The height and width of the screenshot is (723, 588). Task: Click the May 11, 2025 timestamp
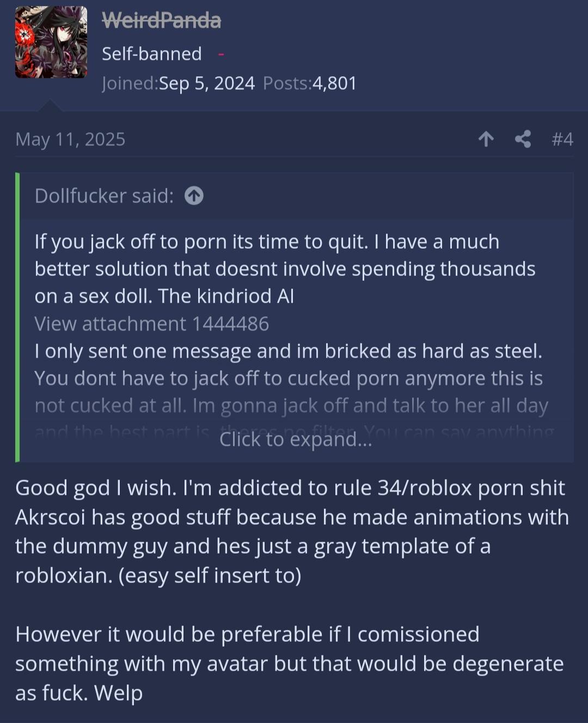(x=70, y=139)
